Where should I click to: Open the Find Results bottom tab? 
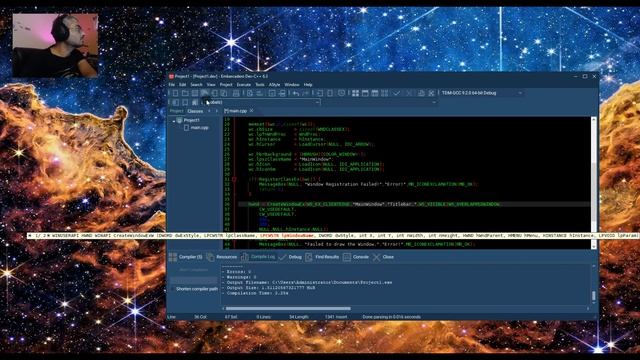(322, 257)
